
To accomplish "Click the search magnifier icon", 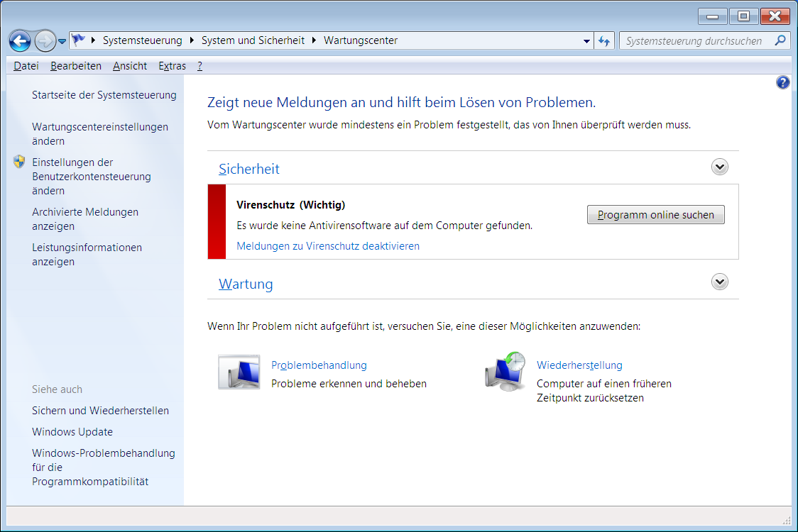I will tap(780, 40).
